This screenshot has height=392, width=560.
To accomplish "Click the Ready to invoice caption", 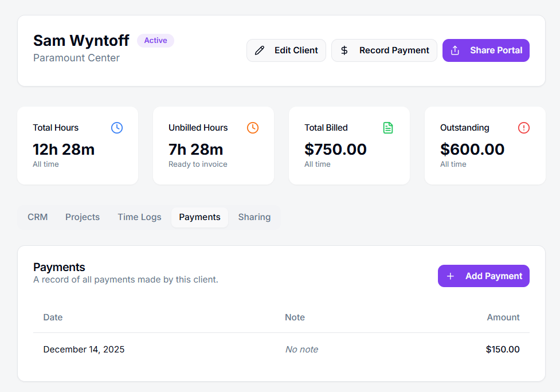I will tap(198, 164).
